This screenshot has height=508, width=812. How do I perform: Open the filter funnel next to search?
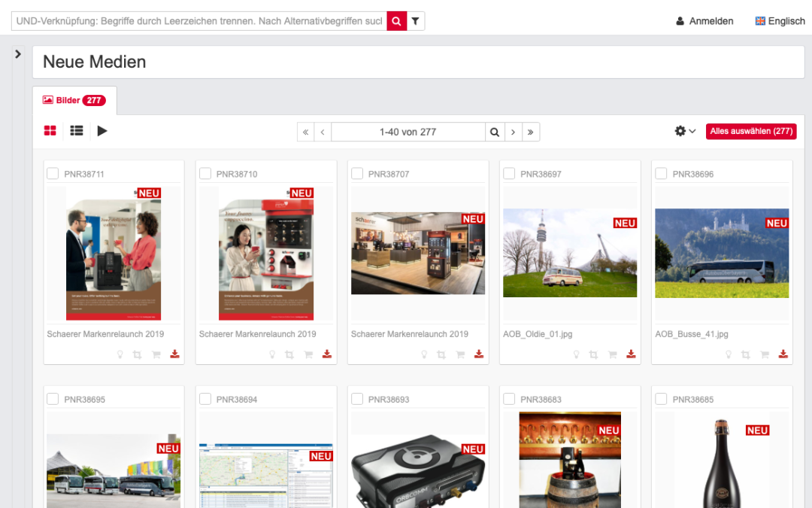pos(415,21)
